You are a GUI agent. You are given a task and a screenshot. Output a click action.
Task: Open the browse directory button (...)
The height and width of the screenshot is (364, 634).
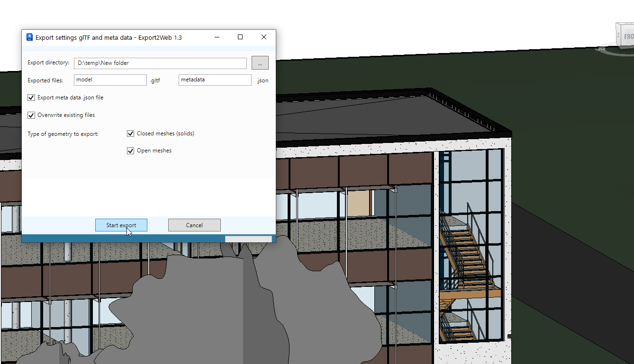(260, 63)
